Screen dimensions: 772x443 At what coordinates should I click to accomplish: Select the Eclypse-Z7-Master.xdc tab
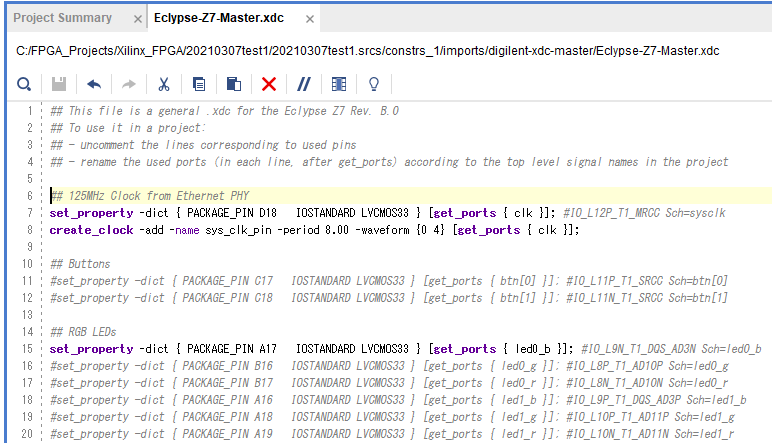(x=224, y=18)
